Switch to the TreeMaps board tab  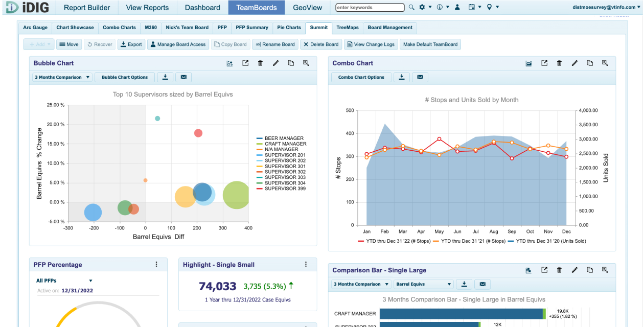347,28
